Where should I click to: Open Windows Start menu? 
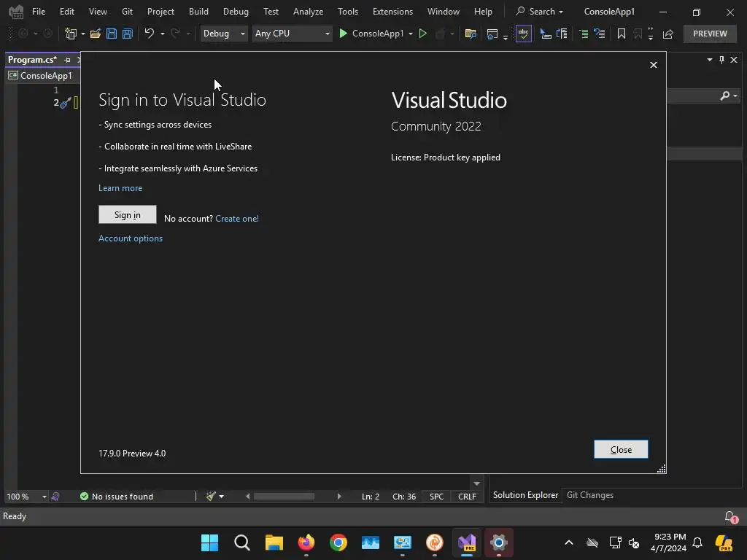(209, 542)
